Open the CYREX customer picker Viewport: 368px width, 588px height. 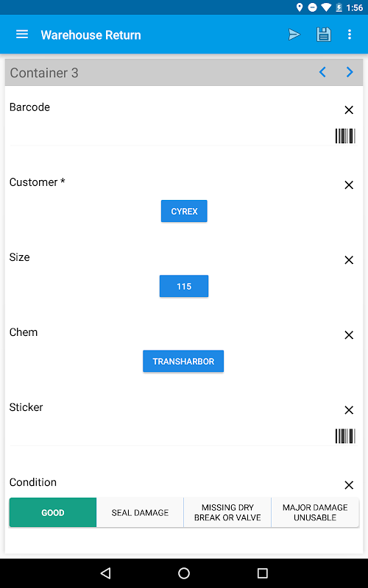point(184,211)
